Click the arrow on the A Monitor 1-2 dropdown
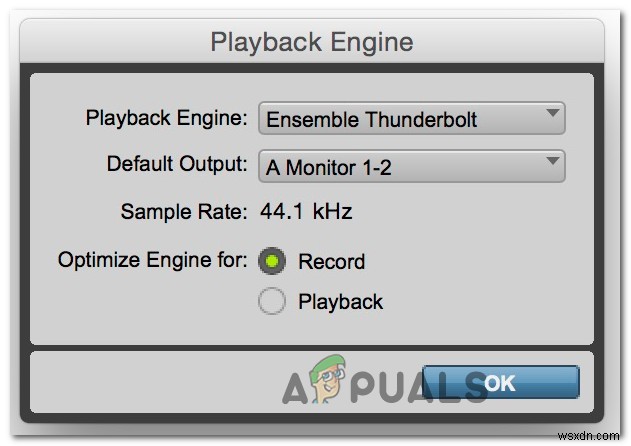This screenshot has height=446, width=631. click(552, 164)
